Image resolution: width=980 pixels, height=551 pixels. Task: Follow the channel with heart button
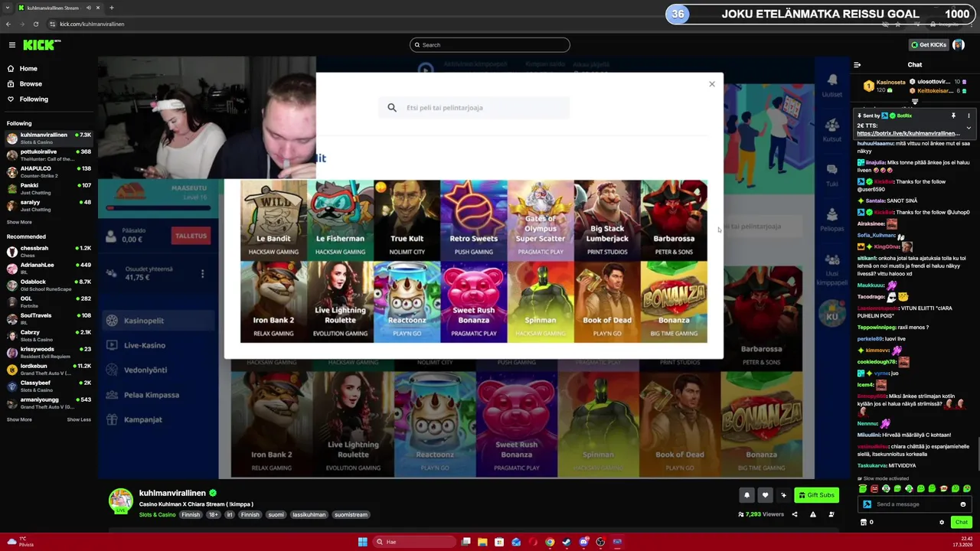(765, 496)
